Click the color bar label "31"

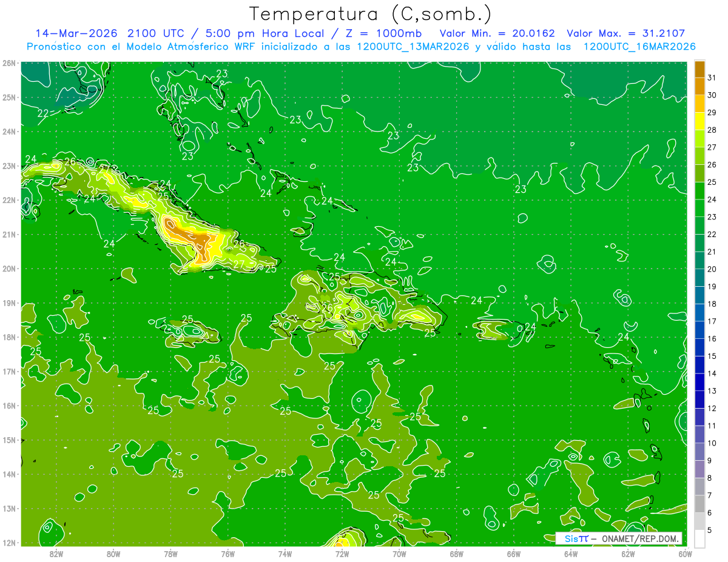[712, 78]
